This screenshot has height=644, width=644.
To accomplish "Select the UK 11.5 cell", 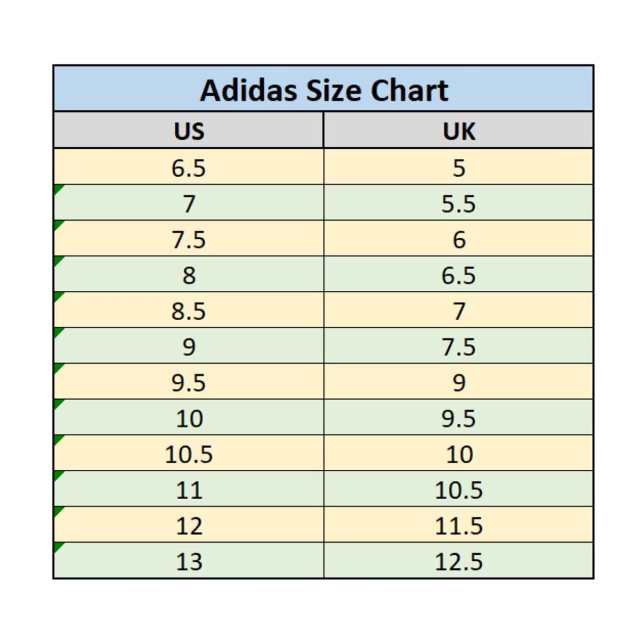I will 459,525.
